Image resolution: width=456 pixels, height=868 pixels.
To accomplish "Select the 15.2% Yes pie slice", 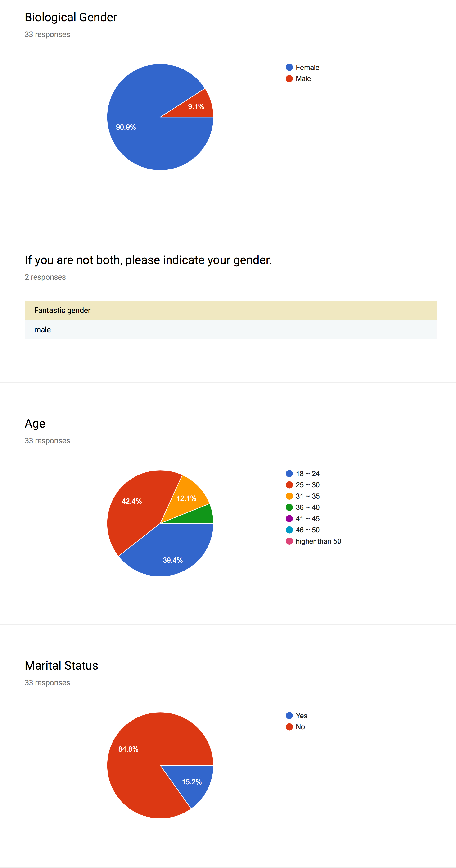I will pos(192,782).
